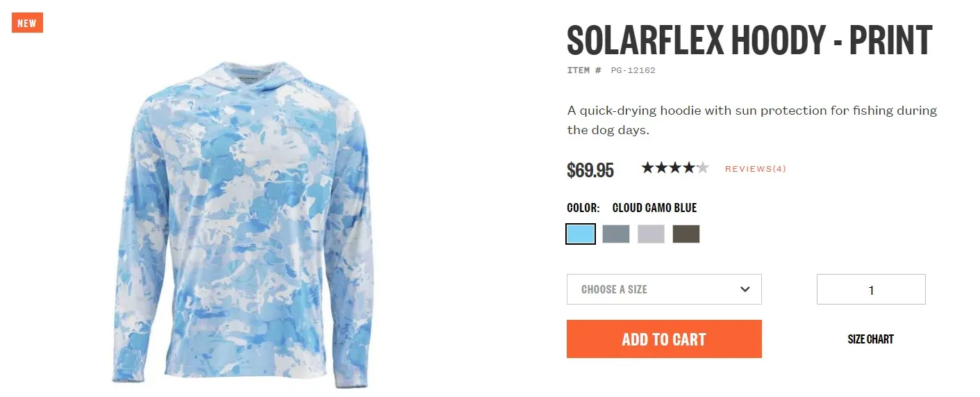Click the first rating star
This screenshot has height=397, width=980.
[x=648, y=168]
